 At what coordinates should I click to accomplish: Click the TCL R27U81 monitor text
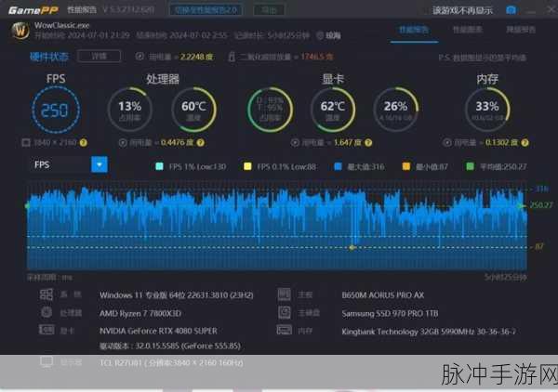171,363
